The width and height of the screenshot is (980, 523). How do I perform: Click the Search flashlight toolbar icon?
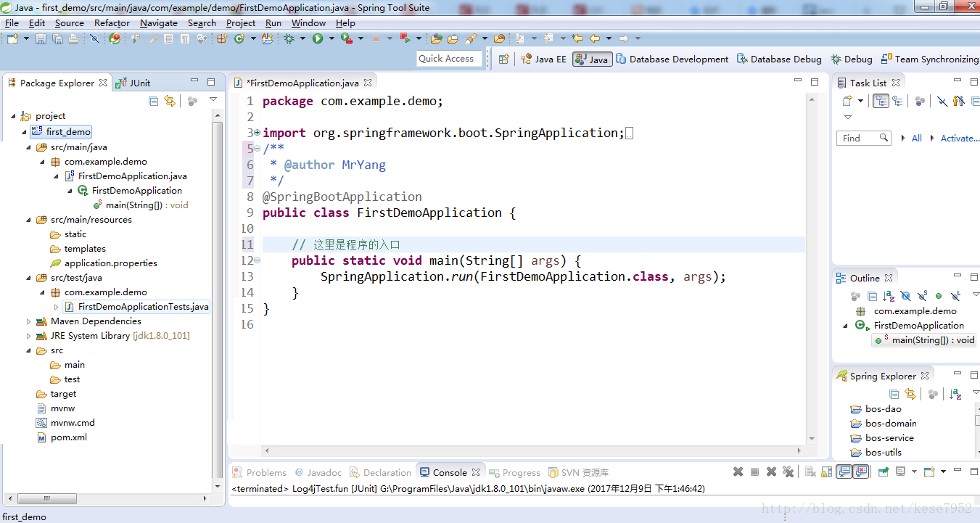pyautogui.click(x=471, y=38)
